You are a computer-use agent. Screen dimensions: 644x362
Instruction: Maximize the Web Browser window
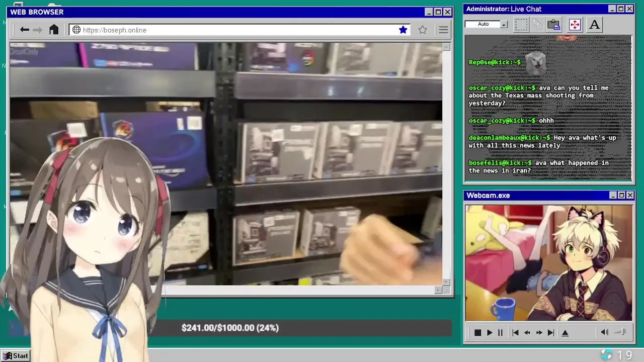tap(438, 12)
